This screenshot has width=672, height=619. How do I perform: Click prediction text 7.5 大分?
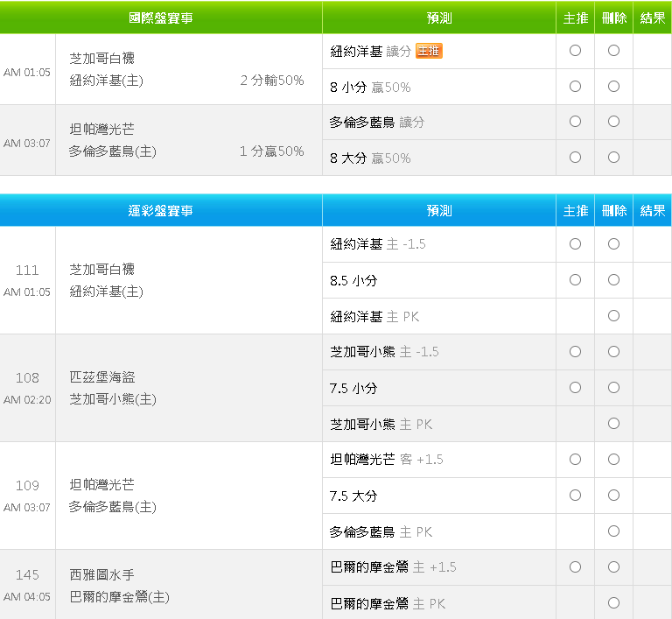point(353,496)
